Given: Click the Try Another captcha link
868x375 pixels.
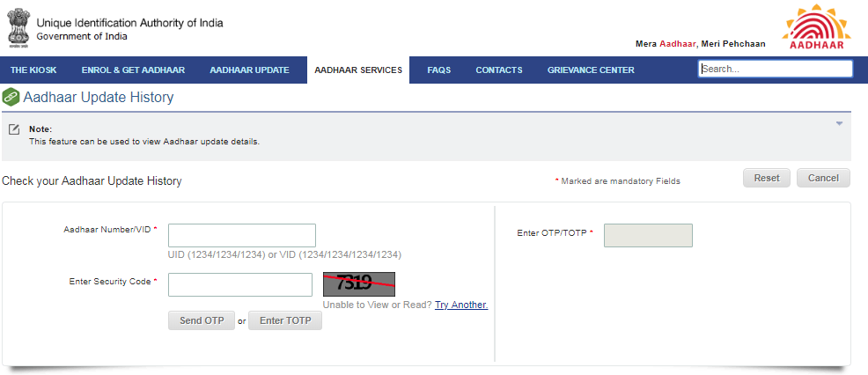Looking at the screenshot, I should coord(461,305).
